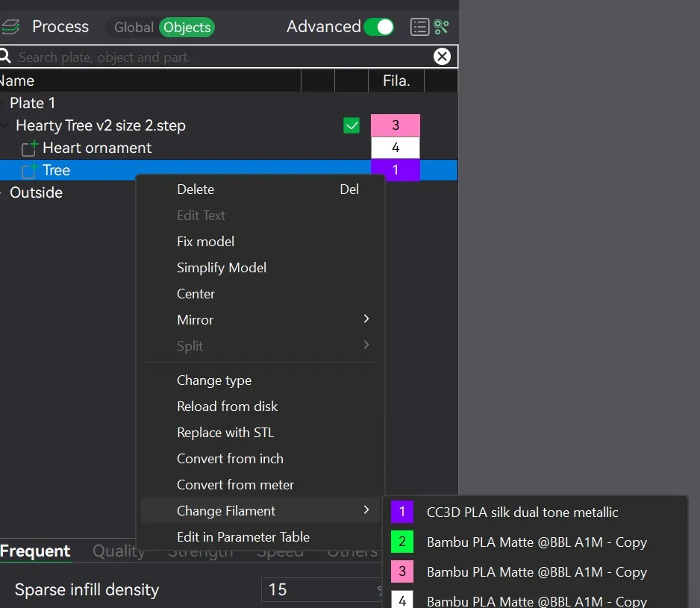
Task: Click the Heart ornament part icon
Action: (30, 148)
